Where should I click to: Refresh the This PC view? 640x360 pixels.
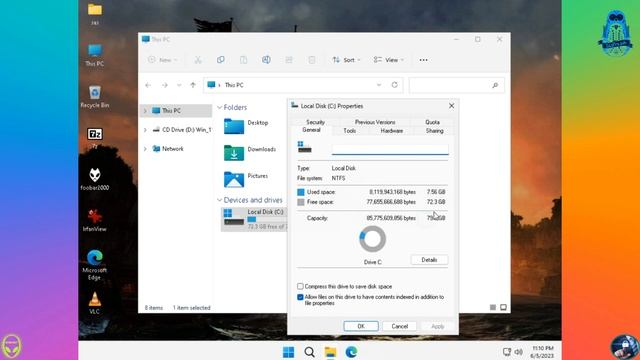coord(394,85)
